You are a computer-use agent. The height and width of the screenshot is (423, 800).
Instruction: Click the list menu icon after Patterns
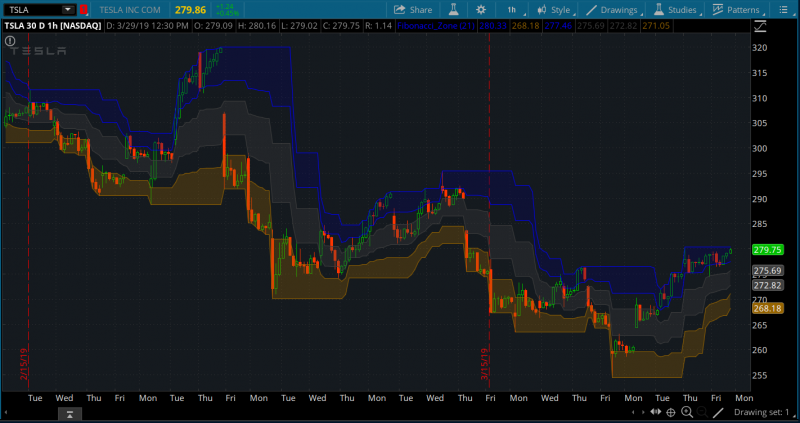[784, 10]
